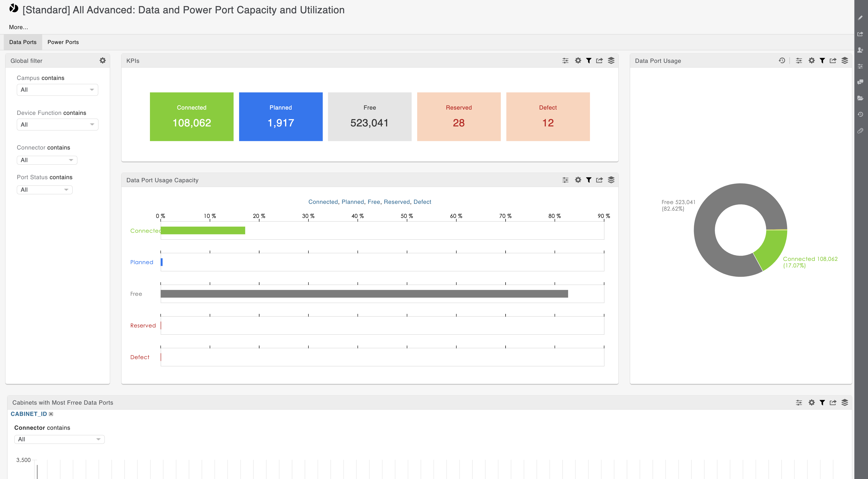868x479 pixels.
Task: Open the comments icon in right sidebar
Action: [860, 82]
